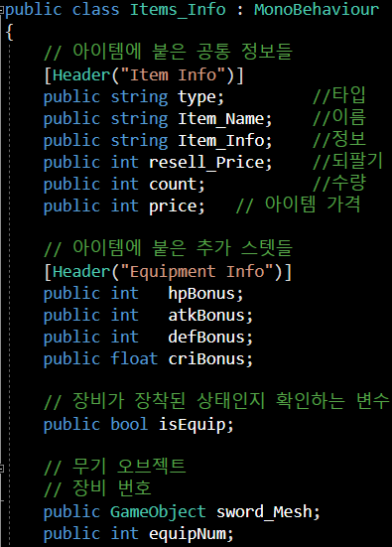
Task: Click the comment "// 장비가 장착된 상태인지 확인하는 변수"
Action: [x=216, y=401]
